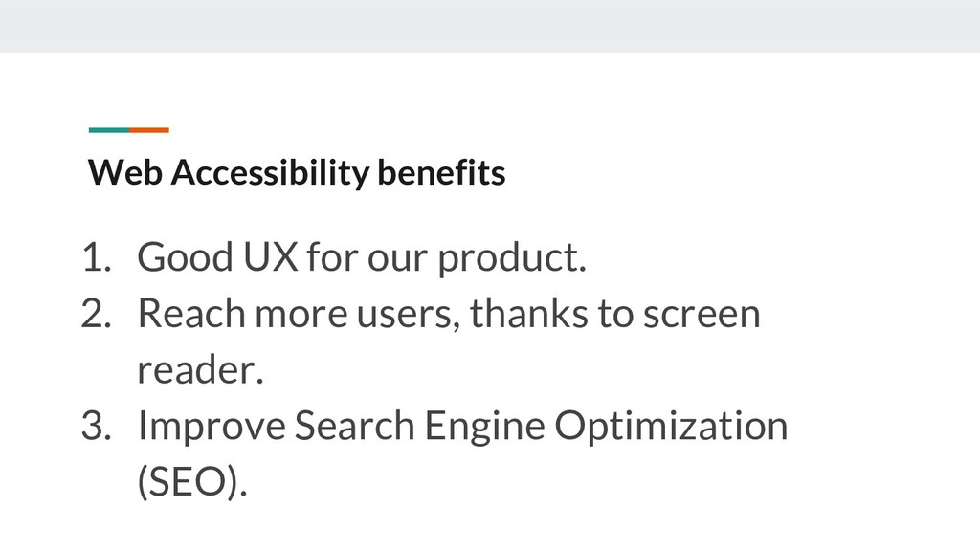
Task: Click the word 'product.' in first item
Action: coord(510,257)
